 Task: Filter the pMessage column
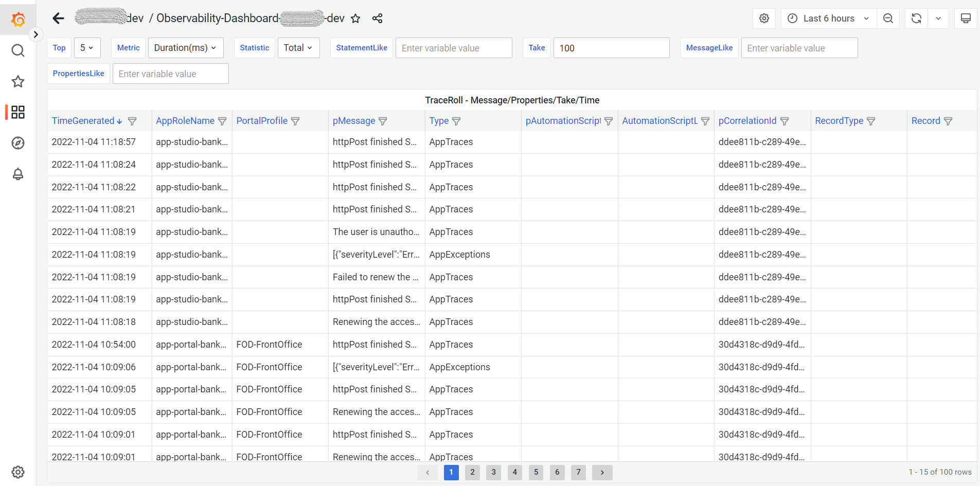pos(383,121)
